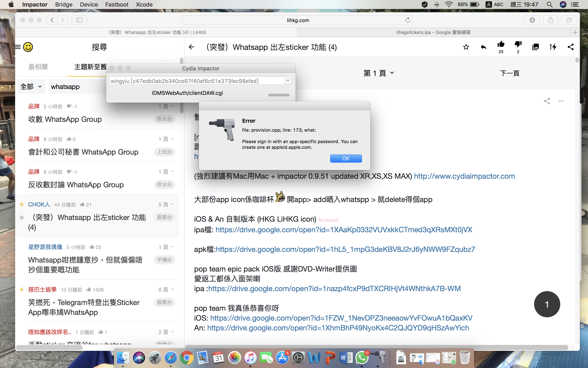Switch to lihkgsitckers.ipa Google Drive tab
The image size is (588, 368).
pyautogui.click(x=433, y=32)
